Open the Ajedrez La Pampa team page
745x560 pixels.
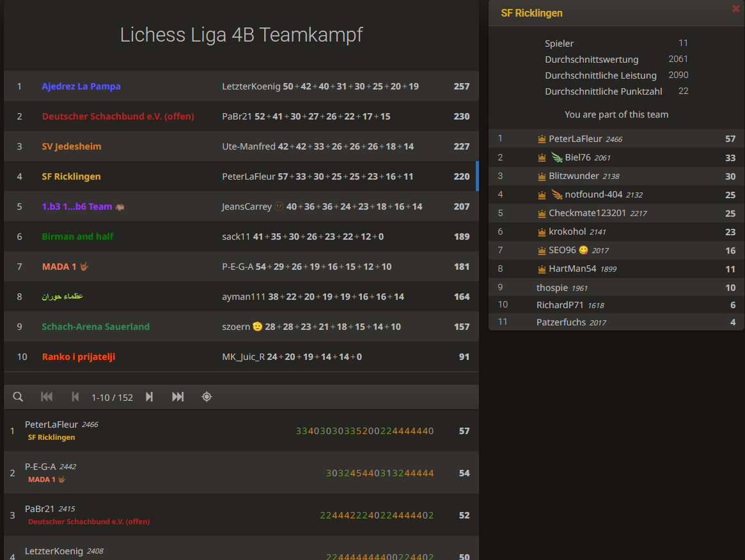click(81, 86)
